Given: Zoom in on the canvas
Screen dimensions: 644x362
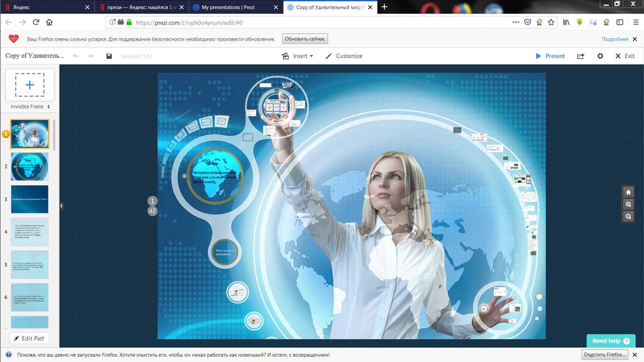Looking at the screenshot, I should click(x=628, y=204).
